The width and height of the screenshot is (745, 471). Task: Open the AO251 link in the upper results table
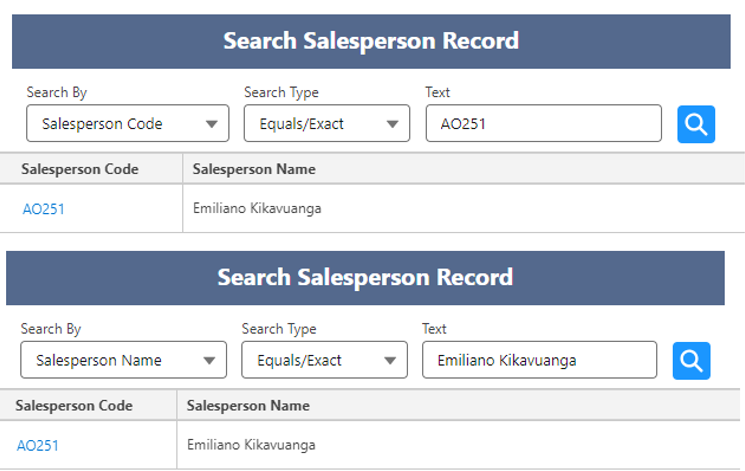tap(44, 209)
